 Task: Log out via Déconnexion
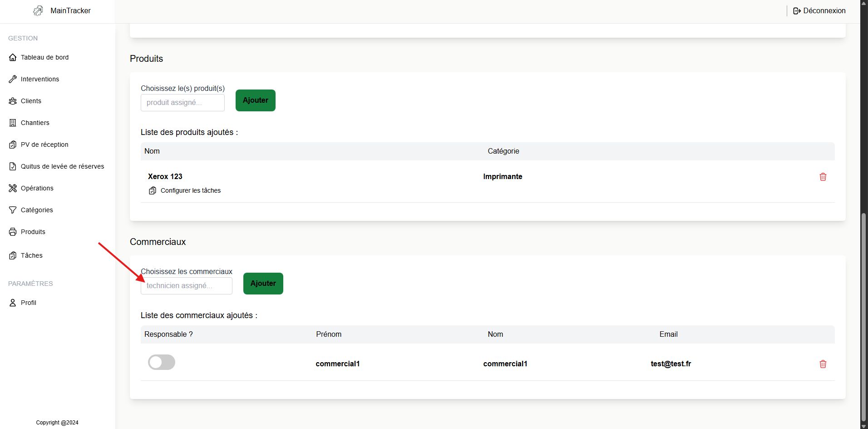819,11
